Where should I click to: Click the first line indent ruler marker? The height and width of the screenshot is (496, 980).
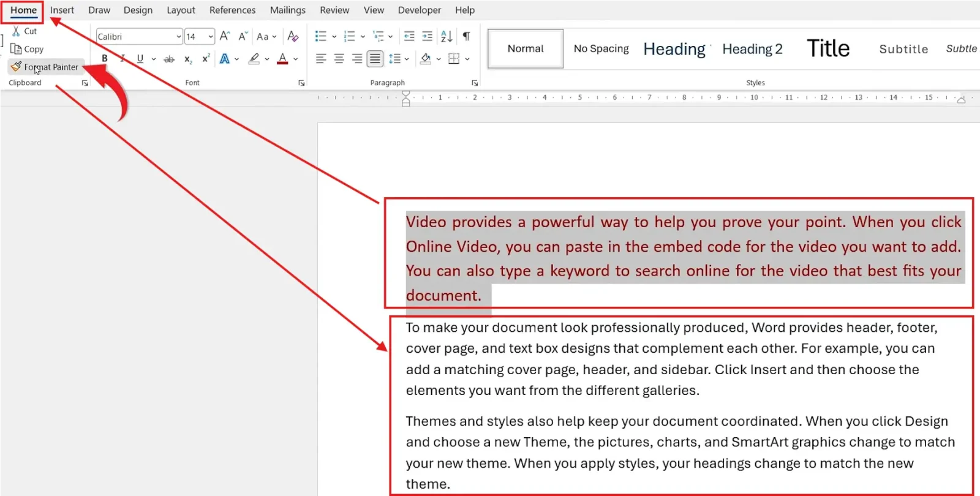[x=405, y=94]
